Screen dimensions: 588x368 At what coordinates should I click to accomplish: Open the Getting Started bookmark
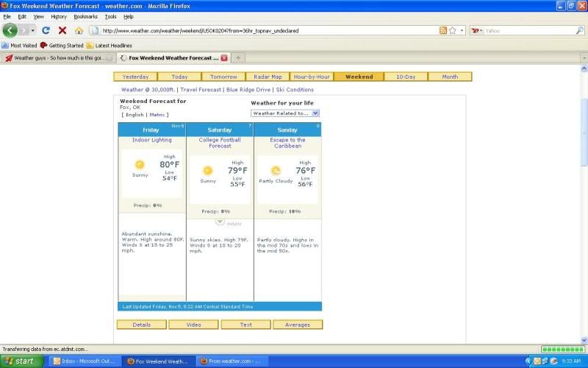point(62,46)
